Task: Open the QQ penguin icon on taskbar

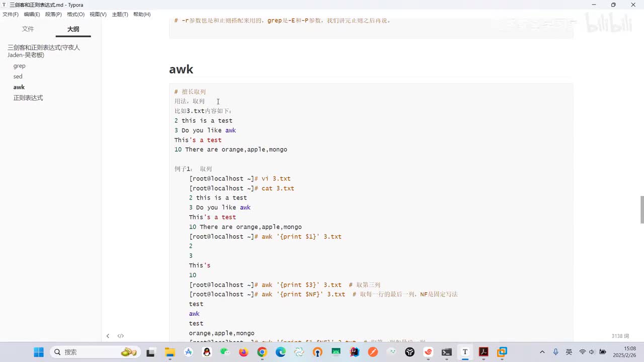Action: (206, 352)
